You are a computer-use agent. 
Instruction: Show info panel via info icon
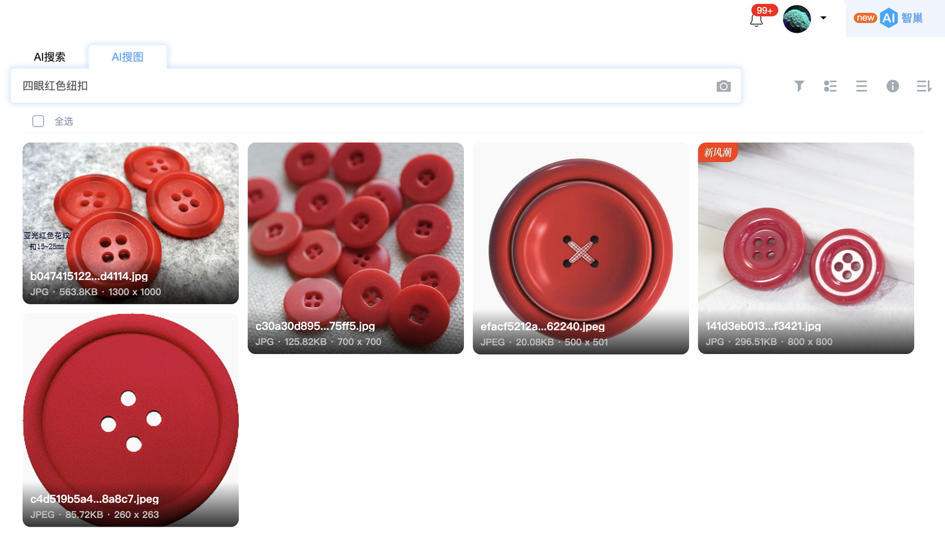tap(892, 86)
